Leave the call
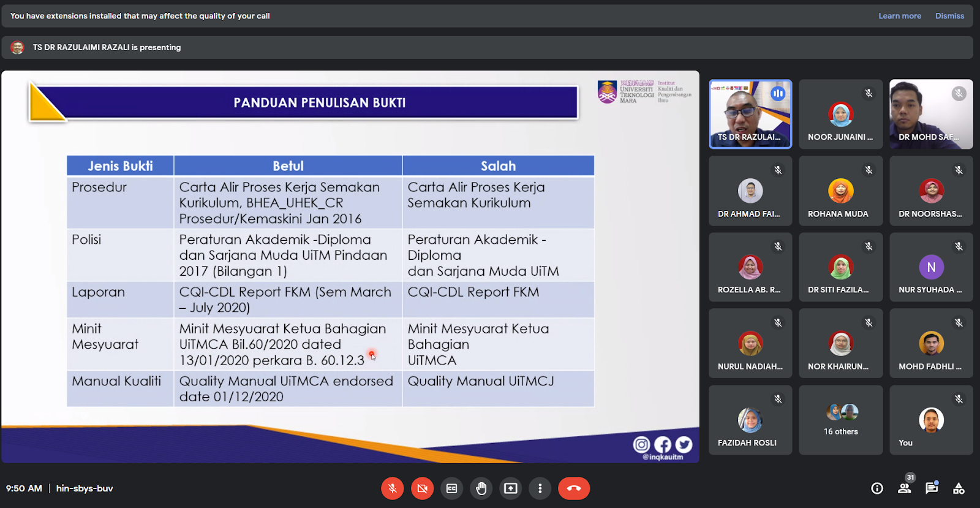This screenshot has height=508, width=980. (574, 488)
